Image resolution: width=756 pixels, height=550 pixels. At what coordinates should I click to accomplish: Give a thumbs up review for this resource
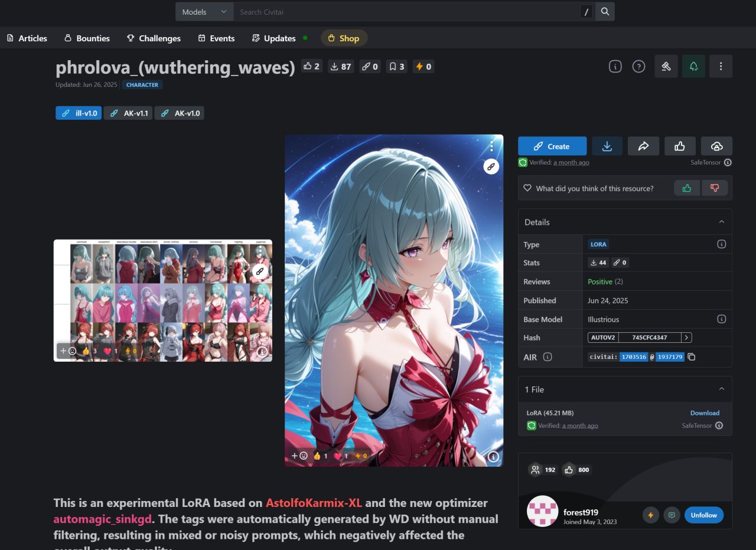click(687, 188)
